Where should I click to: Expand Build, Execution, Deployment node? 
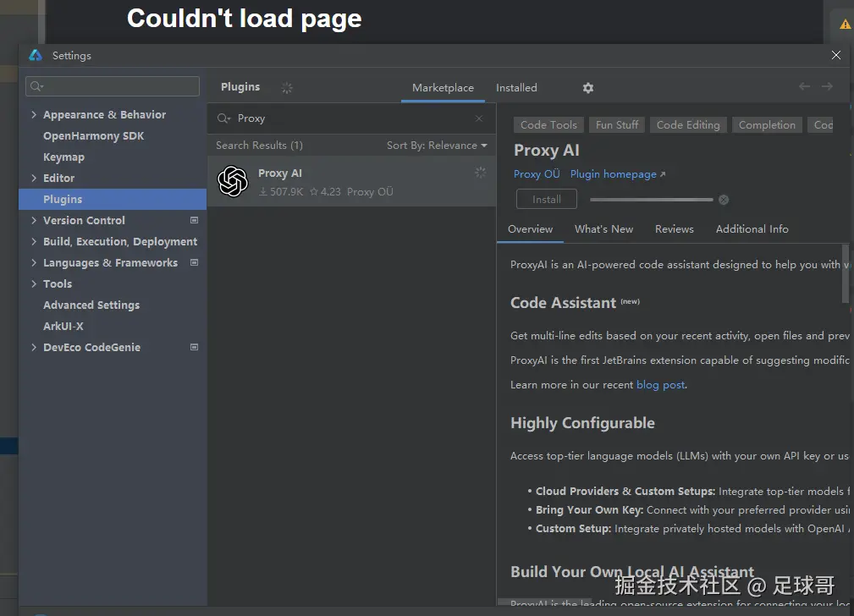(34, 241)
